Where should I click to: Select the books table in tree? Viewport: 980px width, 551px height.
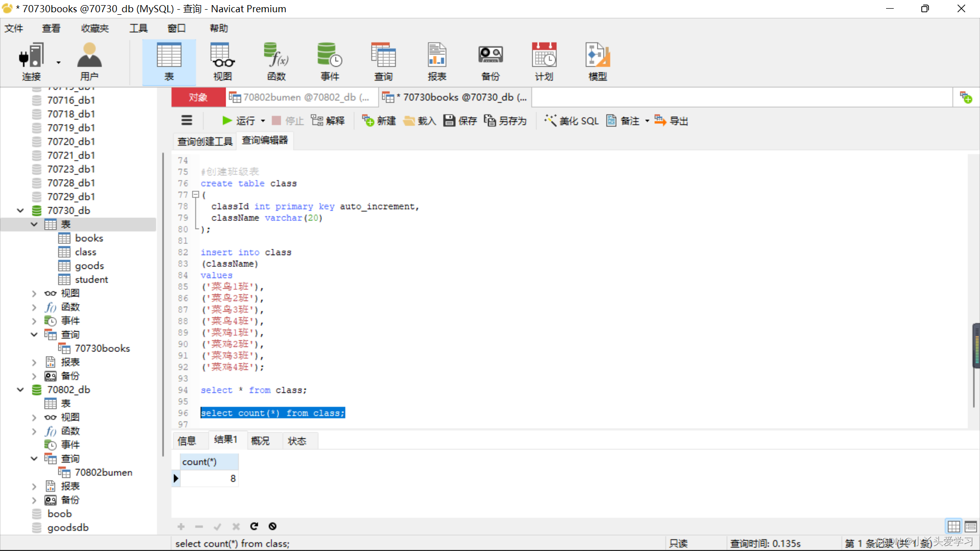tap(89, 238)
